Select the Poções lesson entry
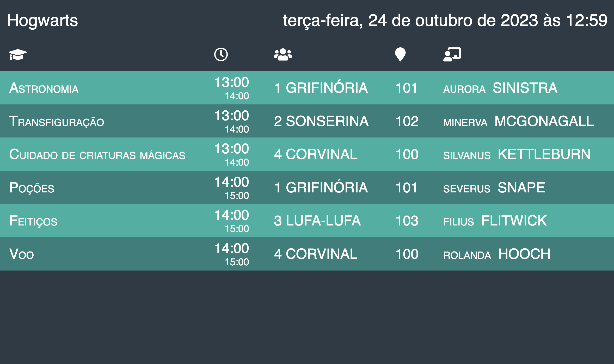This screenshot has width=614, height=364. tap(32, 188)
